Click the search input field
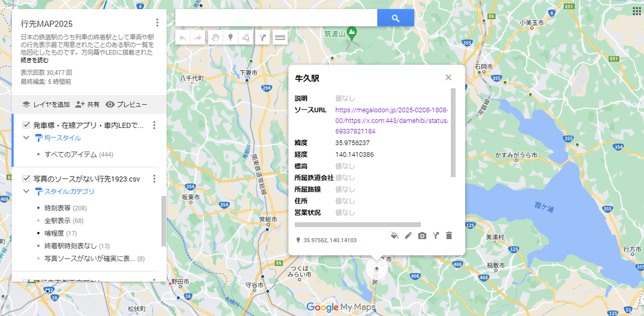 tap(276, 18)
